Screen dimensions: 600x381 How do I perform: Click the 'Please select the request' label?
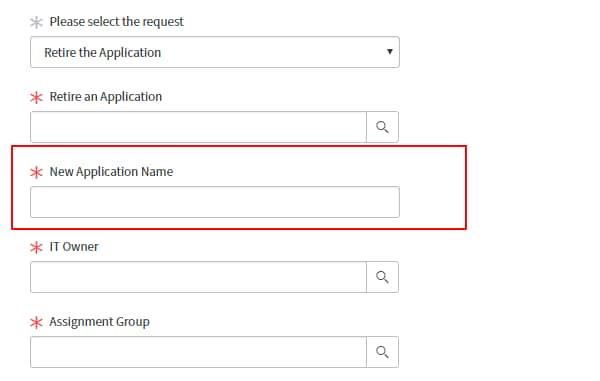pyautogui.click(x=116, y=22)
